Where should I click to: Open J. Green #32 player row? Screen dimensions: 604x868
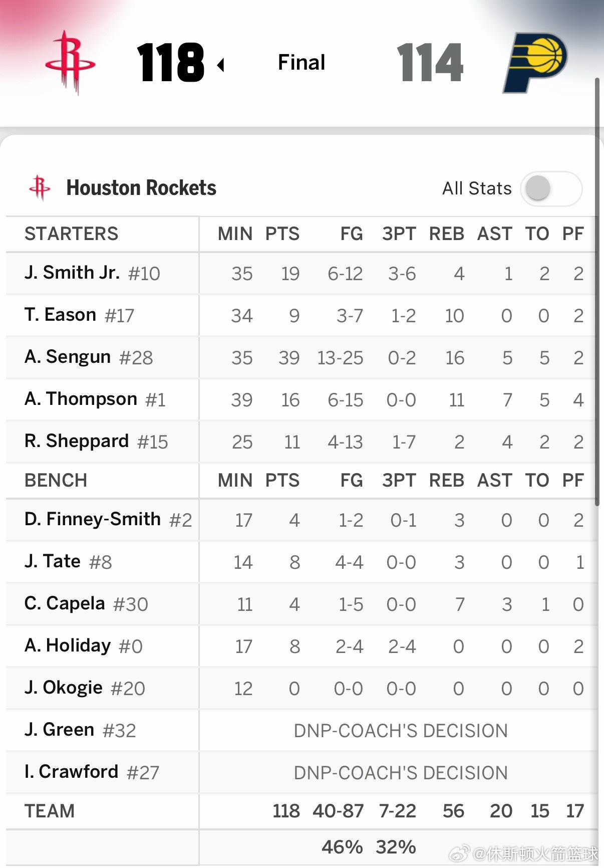(301, 730)
